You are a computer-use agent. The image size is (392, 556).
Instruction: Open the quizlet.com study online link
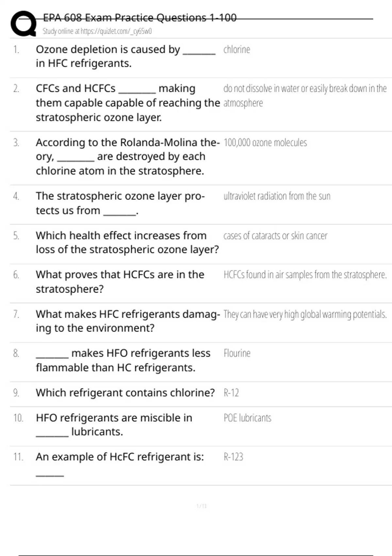click(97, 31)
